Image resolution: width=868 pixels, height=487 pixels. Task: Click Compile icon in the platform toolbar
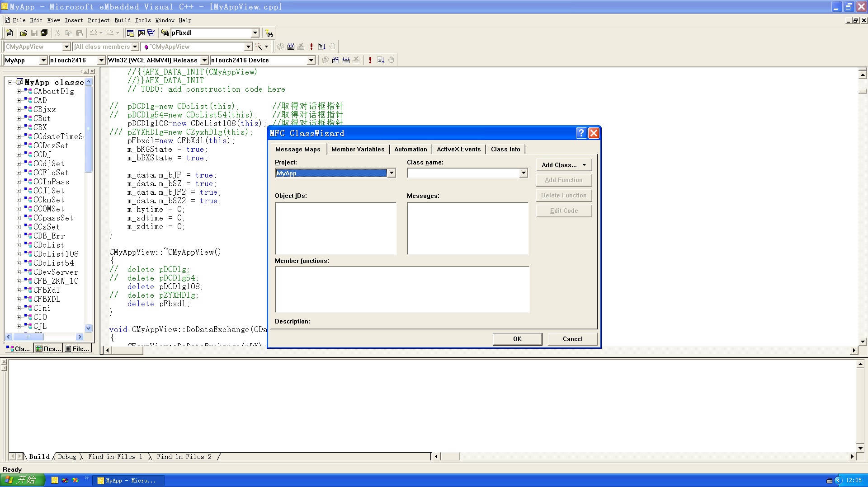pos(325,60)
